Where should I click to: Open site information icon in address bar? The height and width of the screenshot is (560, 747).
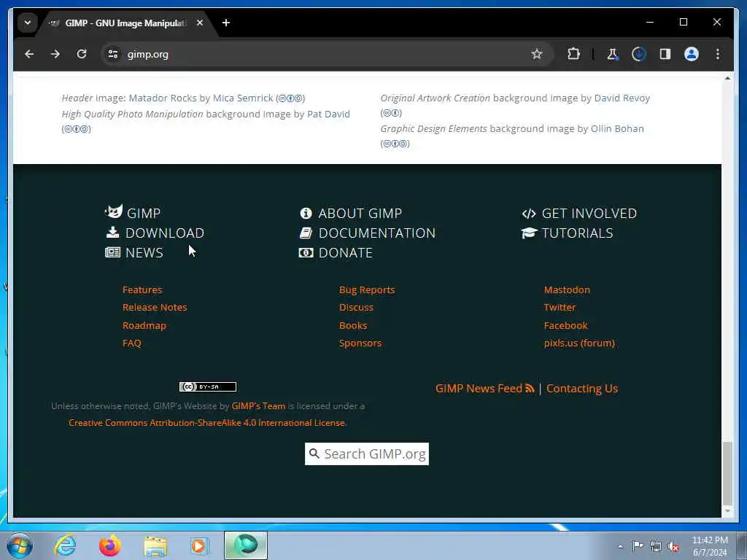click(113, 54)
